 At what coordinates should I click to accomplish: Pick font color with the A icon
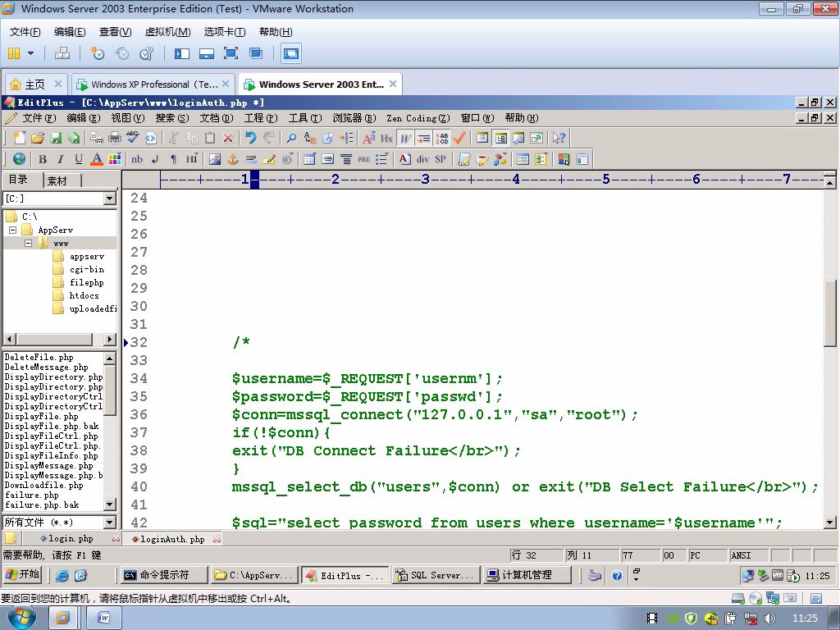[97, 158]
